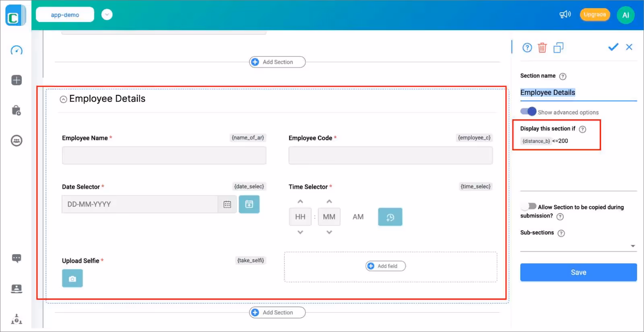The width and height of the screenshot is (644, 332).
Task: Click the plus create-app sidebar icon
Action: [x=17, y=80]
